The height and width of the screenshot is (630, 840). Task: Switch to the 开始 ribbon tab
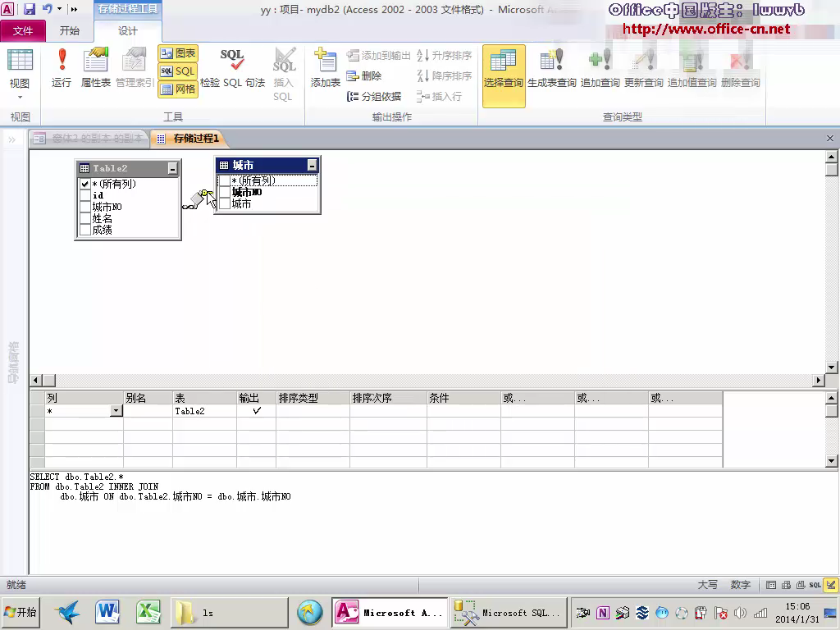tap(70, 31)
